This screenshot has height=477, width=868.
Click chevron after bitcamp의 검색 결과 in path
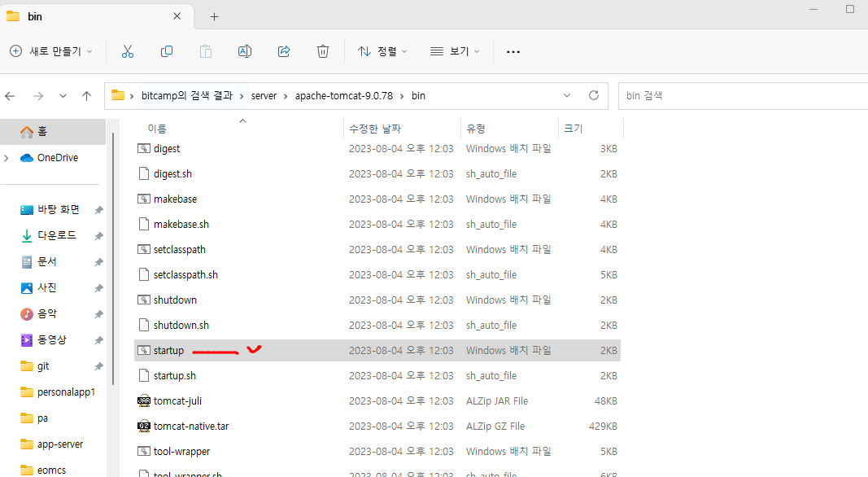242,96
